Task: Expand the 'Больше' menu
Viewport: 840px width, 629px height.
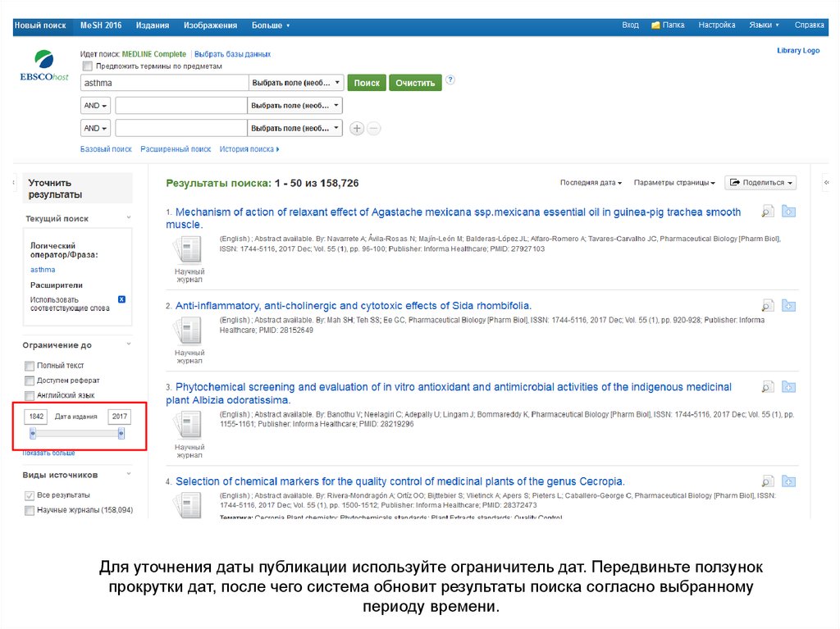Action: click(x=271, y=25)
